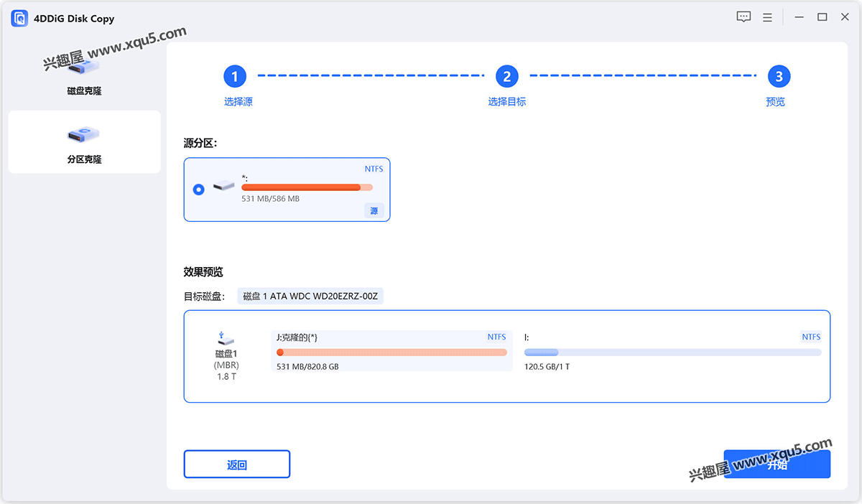Click the J: partition usage bar
The width and height of the screenshot is (862, 504).
(391, 353)
